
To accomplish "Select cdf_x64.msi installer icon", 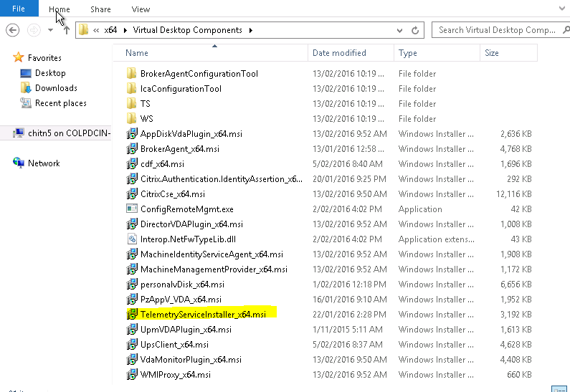I will pos(132,164).
